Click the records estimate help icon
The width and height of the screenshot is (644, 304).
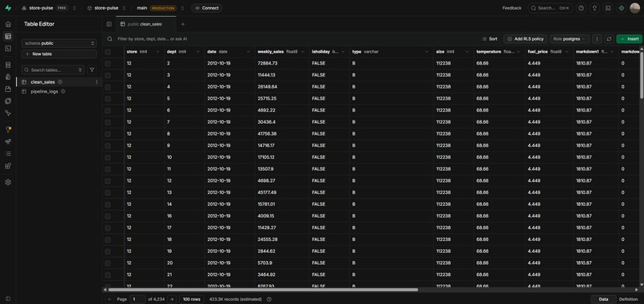point(269,299)
